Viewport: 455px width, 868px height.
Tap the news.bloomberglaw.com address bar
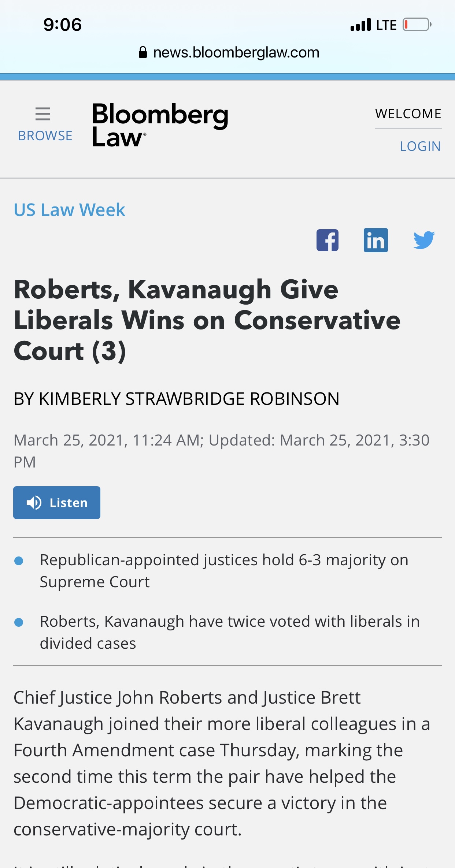pyautogui.click(x=229, y=52)
